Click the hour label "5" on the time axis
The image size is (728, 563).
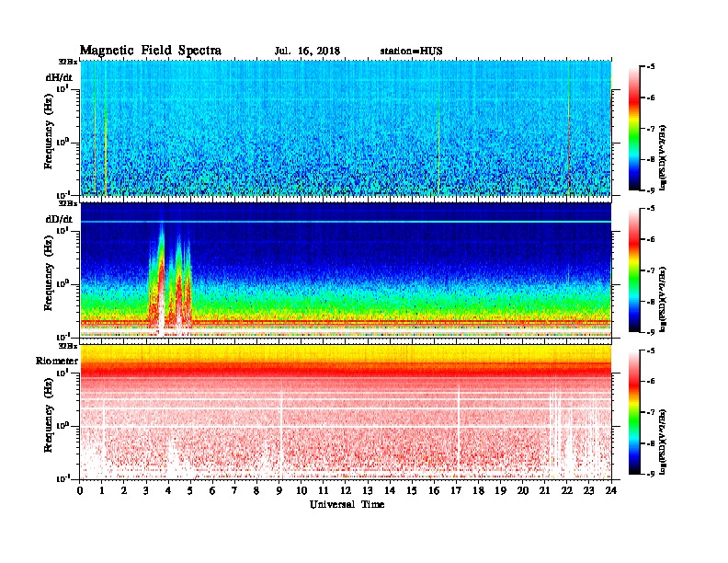(x=191, y=490)
